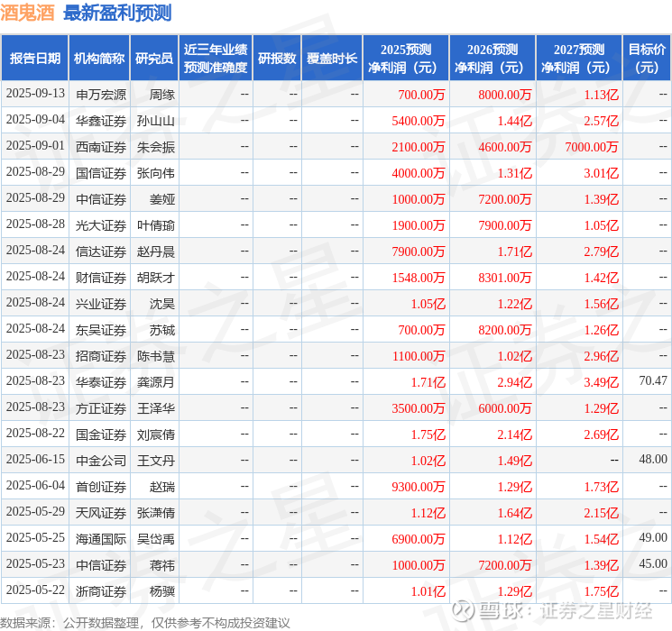Select institution 国金证券
The width and height of the screenshot is (672, 631).
tap(101, 434)
